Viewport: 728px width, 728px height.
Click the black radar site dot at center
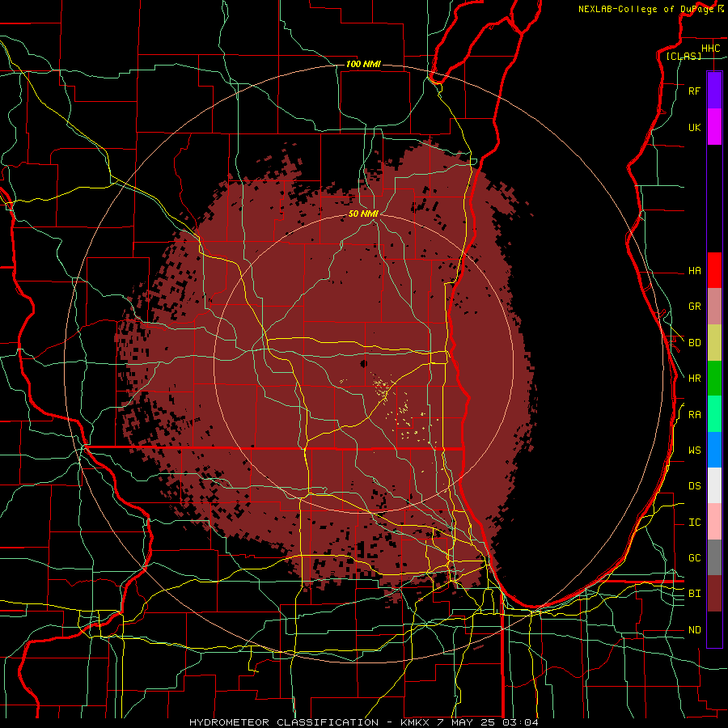pyautogui.click(x=363, y=364)
